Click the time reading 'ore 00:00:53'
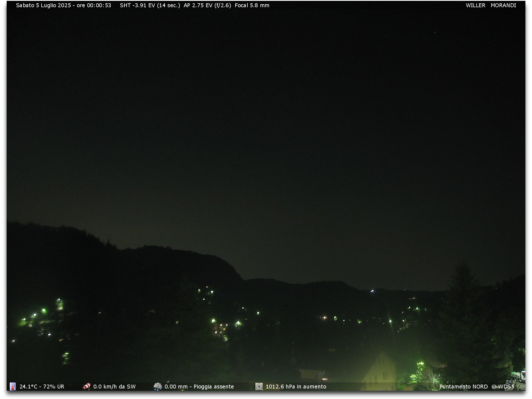 [94, 5]
